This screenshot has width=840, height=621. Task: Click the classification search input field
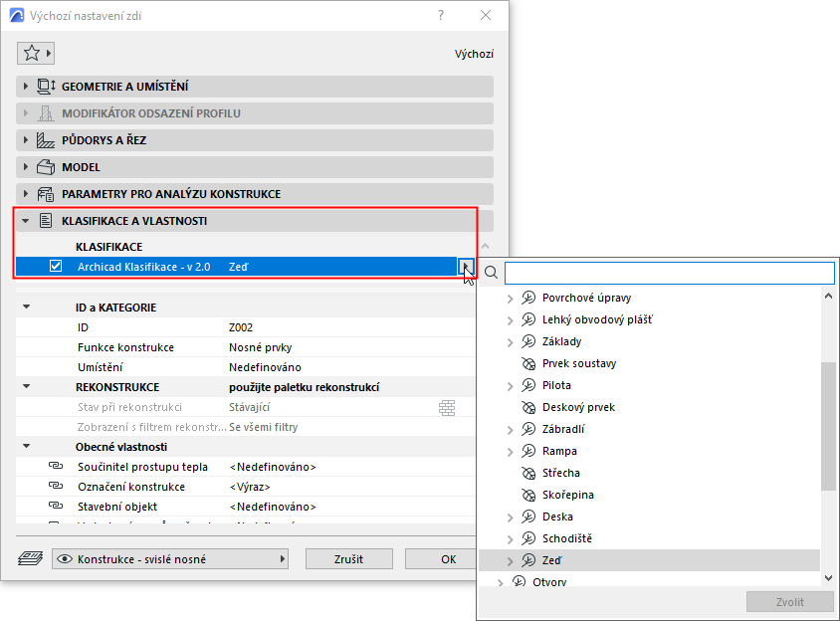pyautogui.click(x=669, y=273)
